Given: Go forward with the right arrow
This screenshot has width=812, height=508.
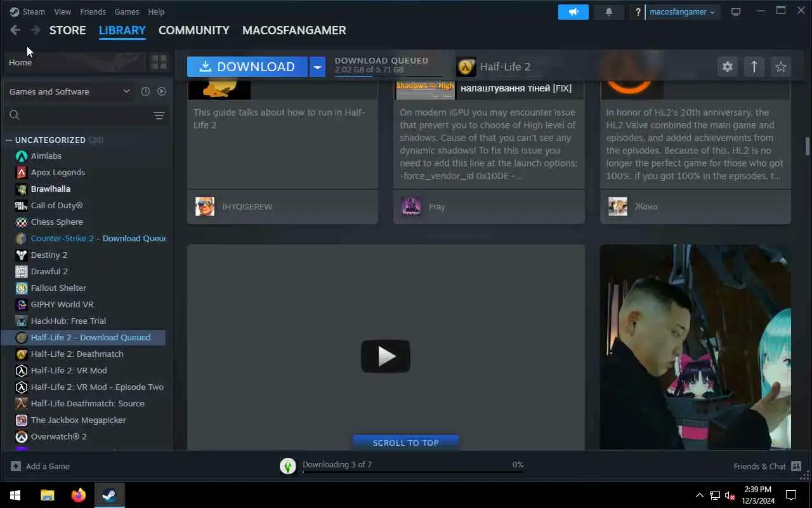Looking at the screenshot, I should [x=36, y=30].
